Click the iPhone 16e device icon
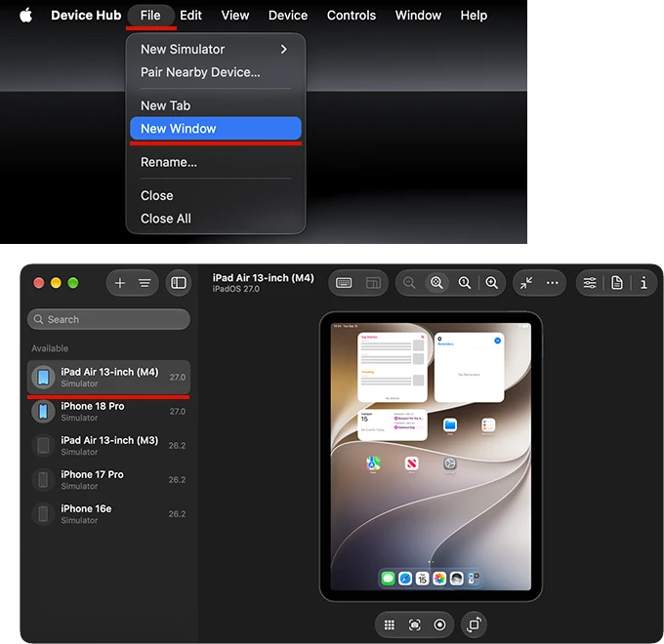Screen dimensions: 664x644 click(x=43, y=513)
